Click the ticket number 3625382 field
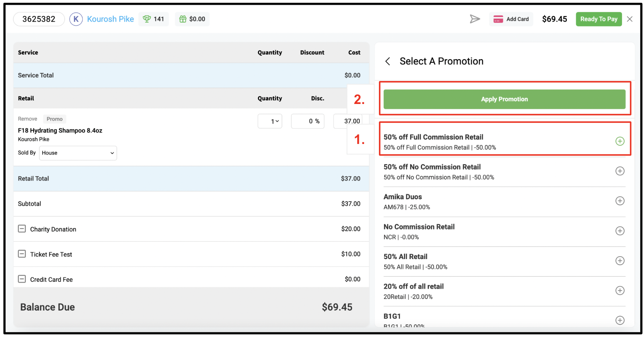Screen dimensions: 644x338 pyautogui.click(x=39, y=19)
